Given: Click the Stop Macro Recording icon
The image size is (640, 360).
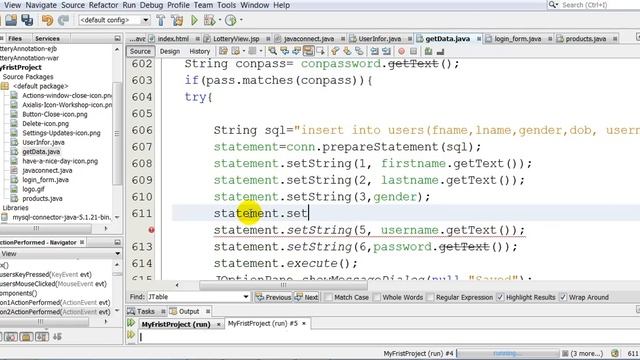Looking at the screenshot, I should click(413, 51).
